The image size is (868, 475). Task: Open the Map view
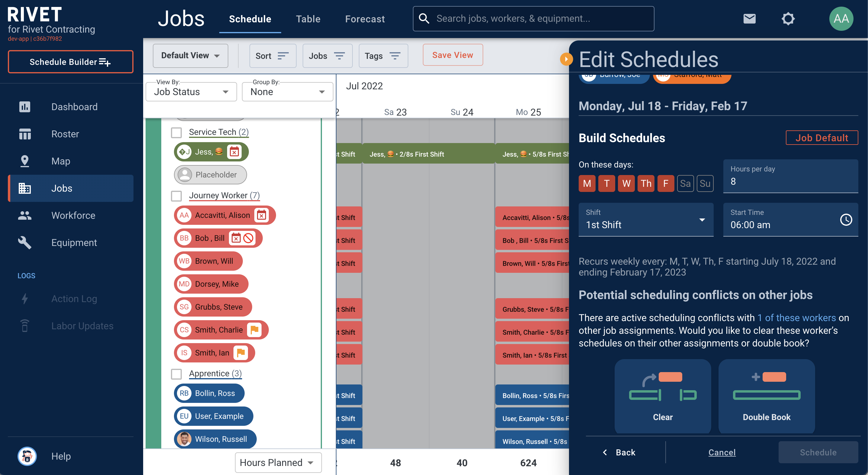61,161
